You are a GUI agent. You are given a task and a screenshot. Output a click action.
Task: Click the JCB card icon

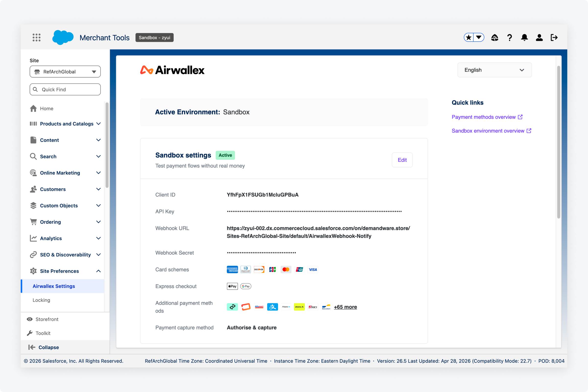coord(272,269)
